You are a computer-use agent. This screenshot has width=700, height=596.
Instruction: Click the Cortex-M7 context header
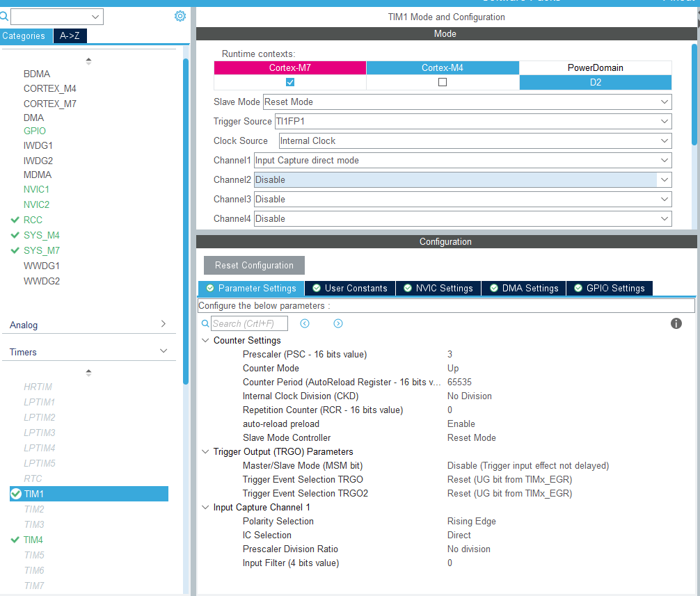[290, 68]
